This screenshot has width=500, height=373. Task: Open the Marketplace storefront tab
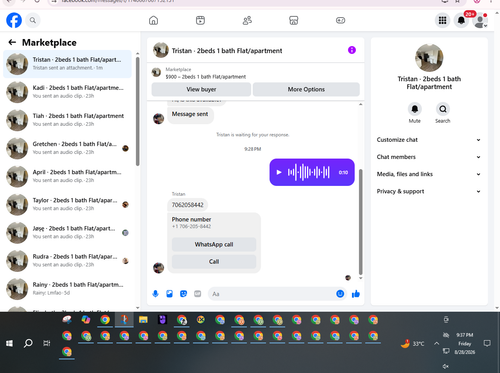click(x=294, y=20)
